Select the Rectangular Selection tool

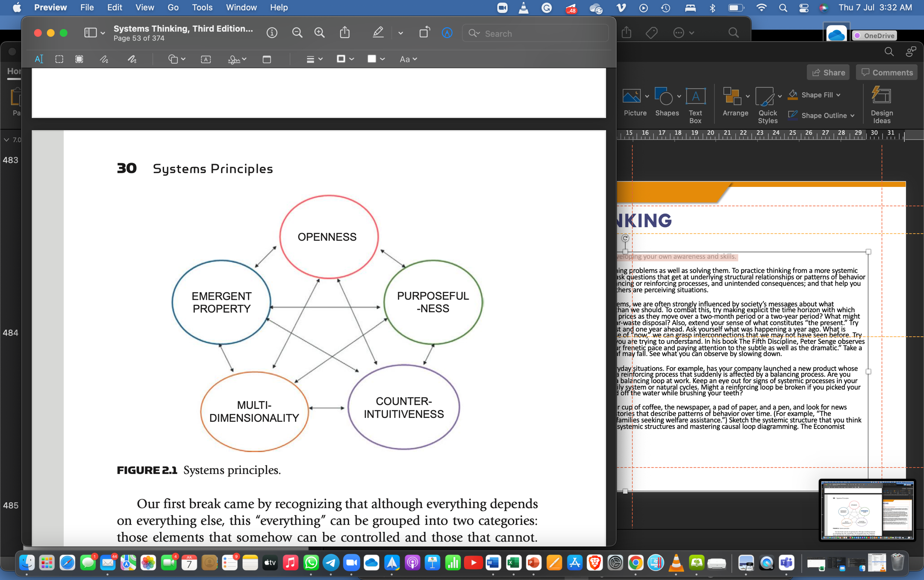(59, 59)
